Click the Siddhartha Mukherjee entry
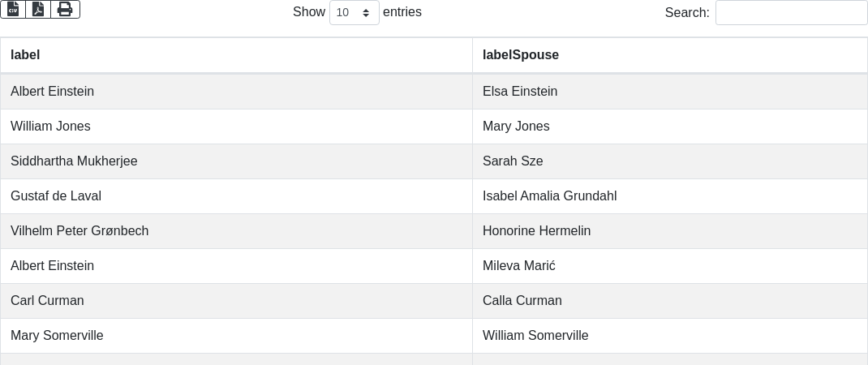 point(74,161)
